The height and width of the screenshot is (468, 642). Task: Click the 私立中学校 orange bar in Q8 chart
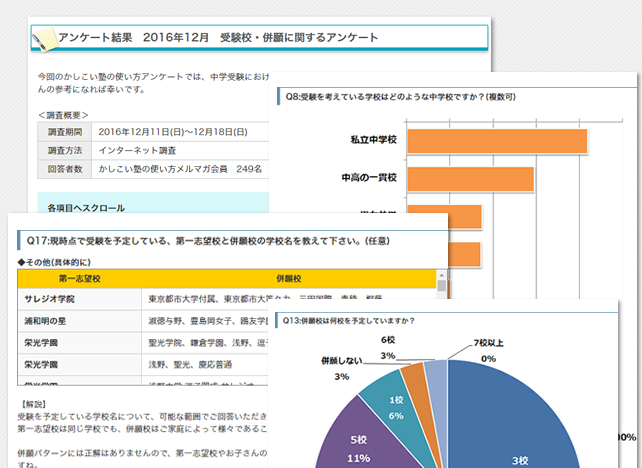click(497, 141)
